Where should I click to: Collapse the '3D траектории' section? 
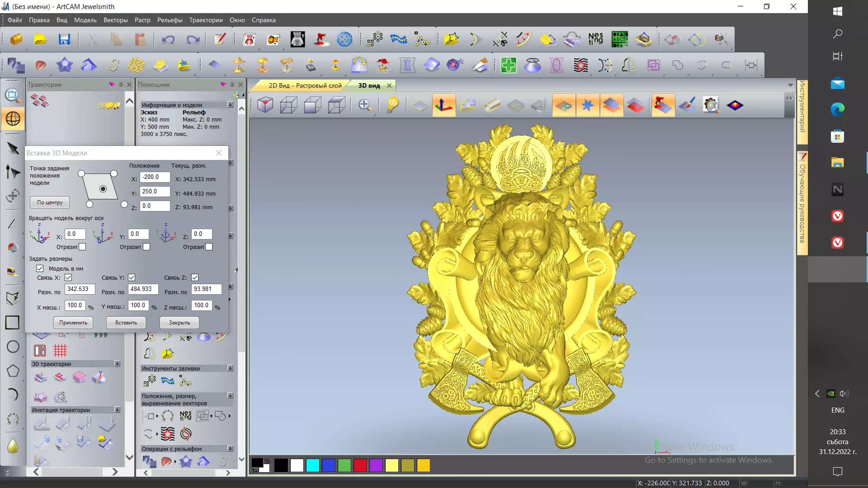[x=117, y=363]
